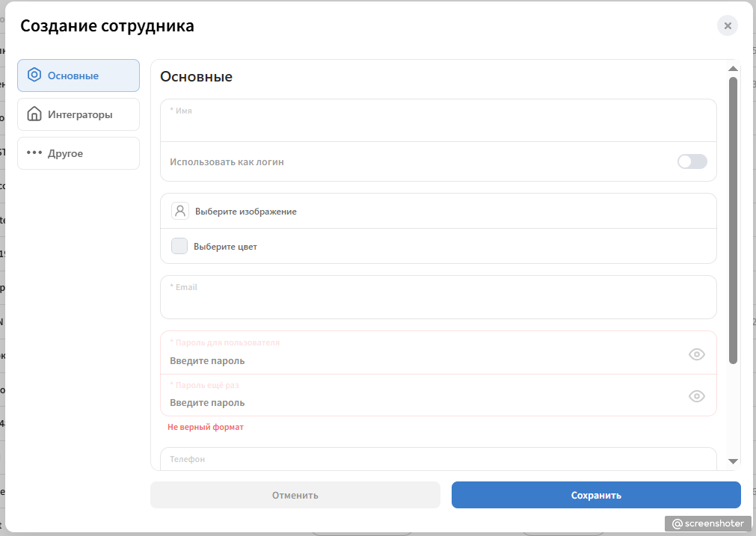Click the Отменить button

pyautogui.click(x=295, y=495)
